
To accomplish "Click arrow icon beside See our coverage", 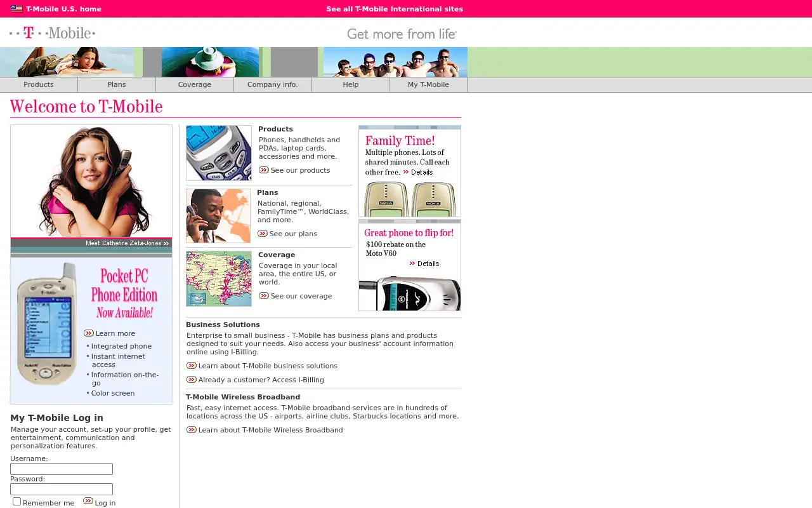I will click(264, 296).
